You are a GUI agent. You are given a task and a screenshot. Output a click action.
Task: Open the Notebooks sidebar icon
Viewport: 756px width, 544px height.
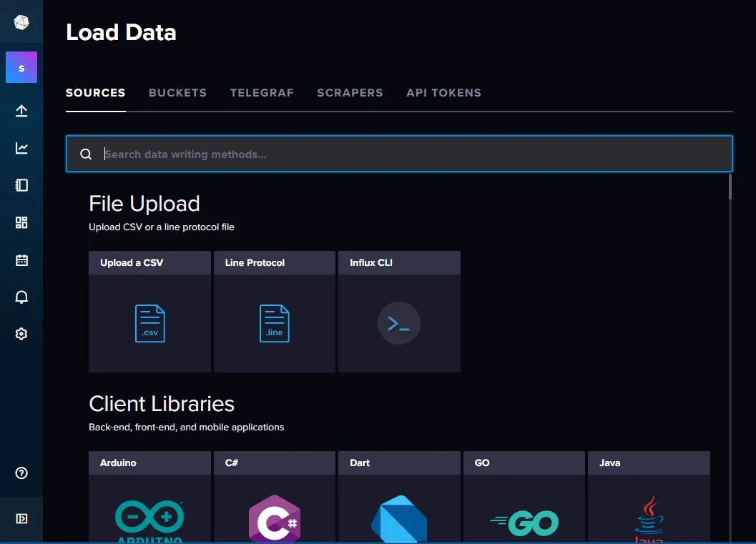[21, 185]
